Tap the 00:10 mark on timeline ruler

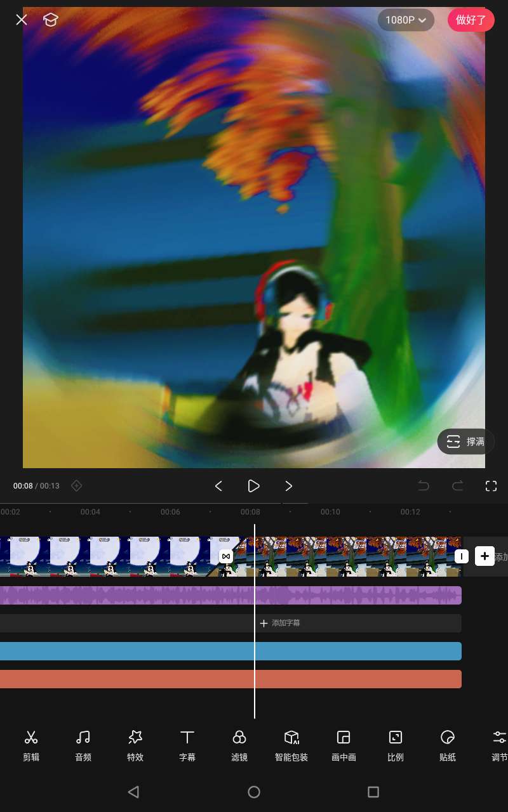330,512
